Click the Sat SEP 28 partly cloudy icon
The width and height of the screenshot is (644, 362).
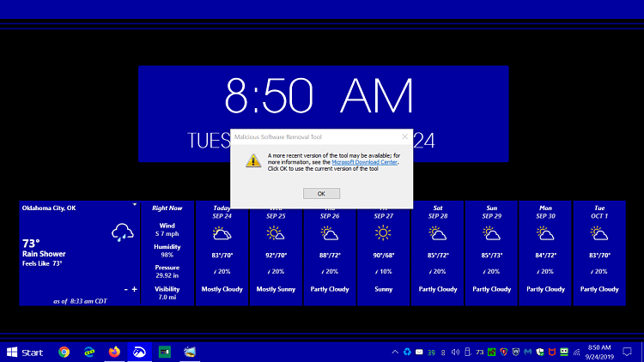pyautogui.click(x=437, y=233)
